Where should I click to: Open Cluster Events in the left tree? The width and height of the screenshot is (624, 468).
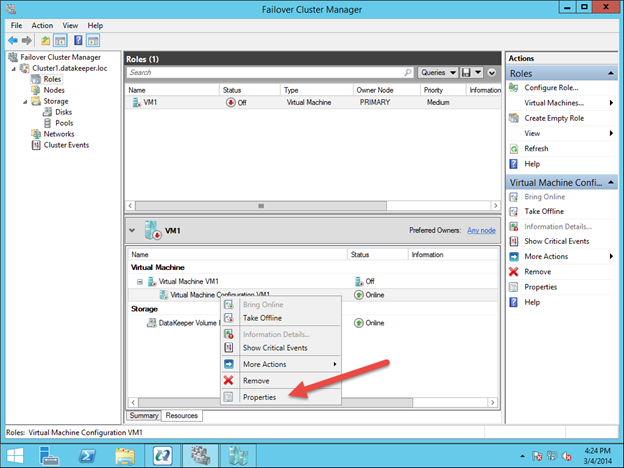pos(65,144)
